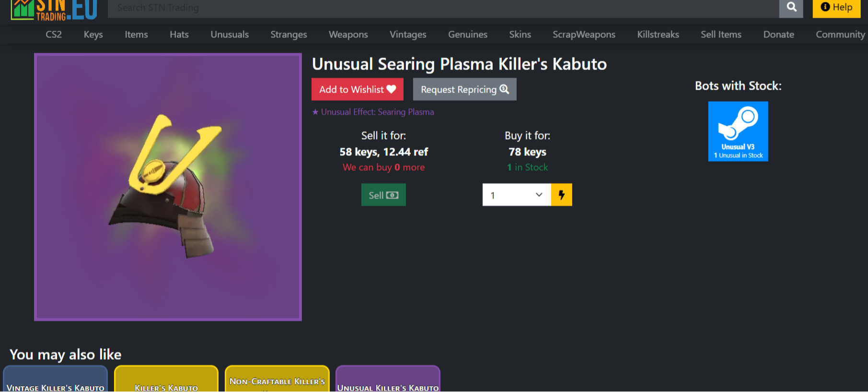The height and width of the screenshot is (392, 868).
Task: Select the Killstreaks menu item
Action: pos(658,35)
